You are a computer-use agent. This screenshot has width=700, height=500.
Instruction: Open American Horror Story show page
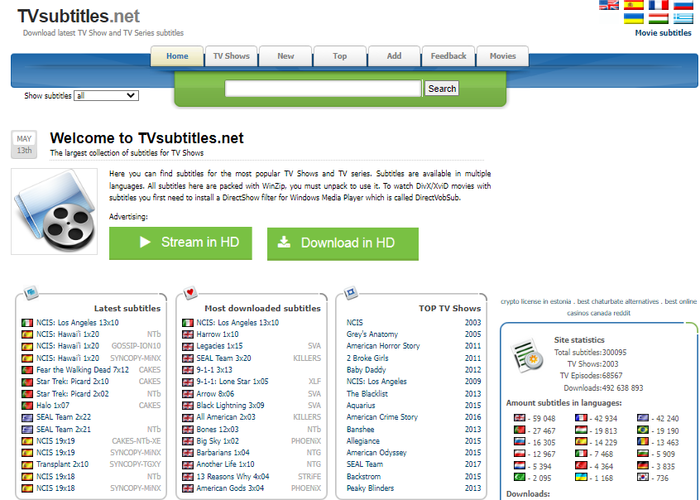click(383, 346)
